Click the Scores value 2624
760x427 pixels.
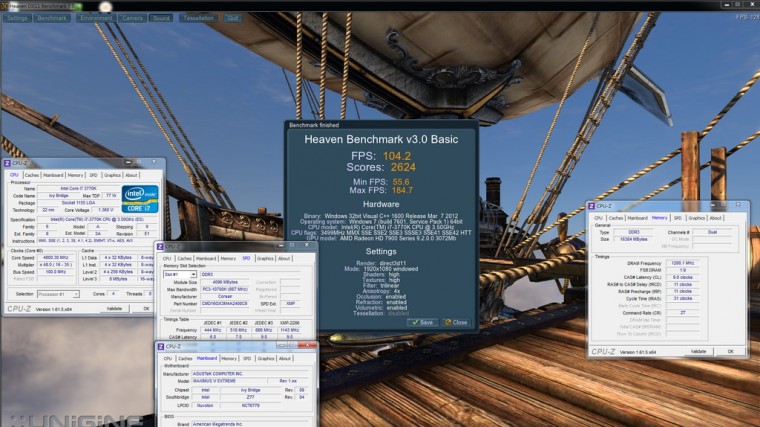point(403,167)
